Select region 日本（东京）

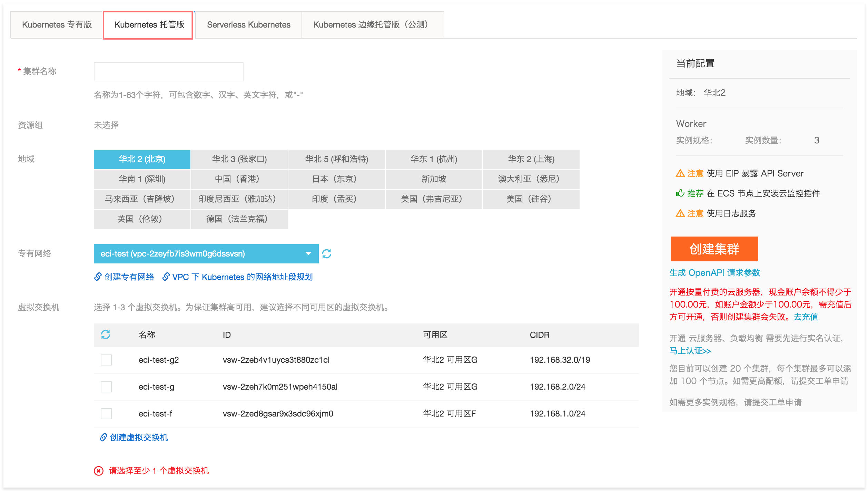pyautogui.click(x=336, y=179)
